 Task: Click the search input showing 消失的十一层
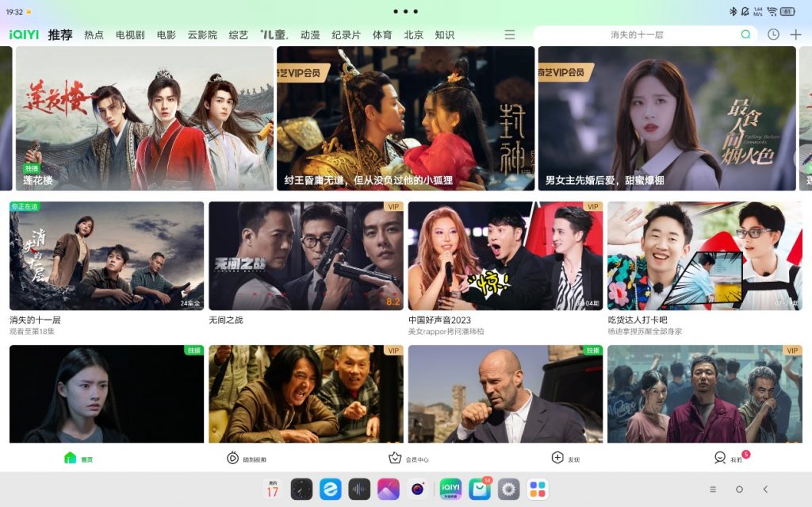[638, 35]
